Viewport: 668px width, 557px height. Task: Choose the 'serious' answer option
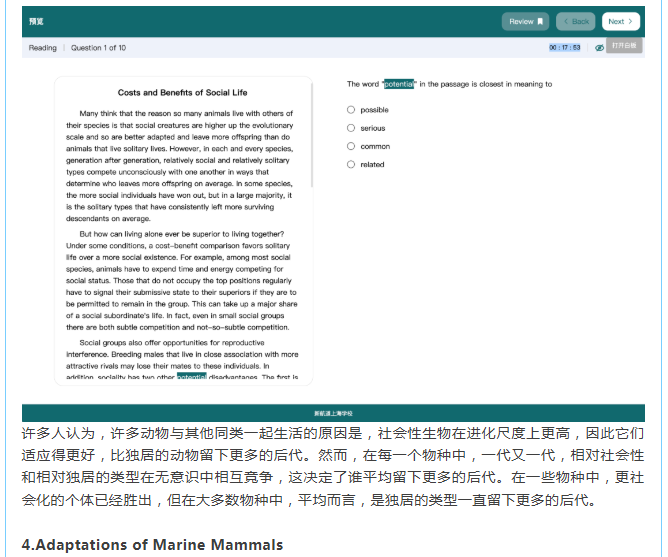[x=351, y=128]
